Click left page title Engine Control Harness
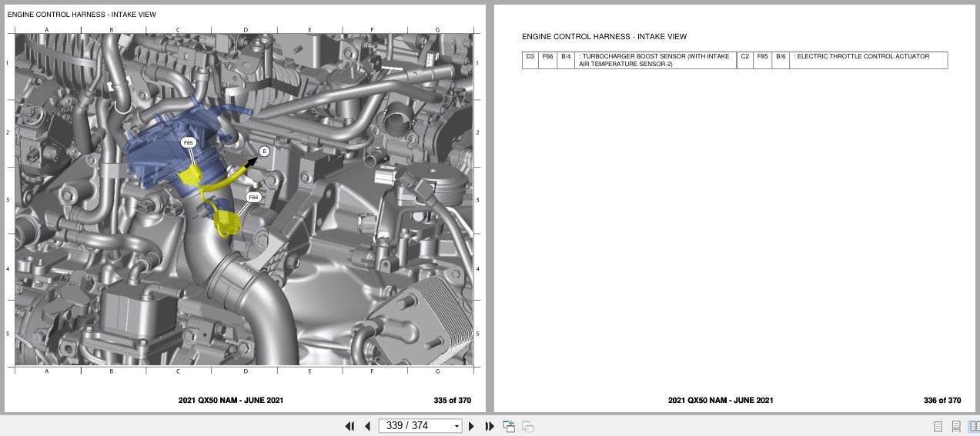 tap(83, 15)
